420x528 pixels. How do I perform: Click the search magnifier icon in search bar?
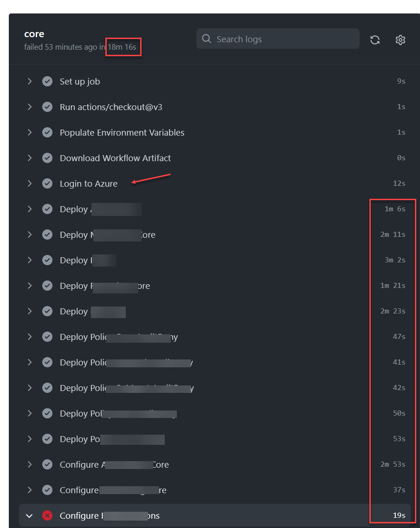pos(207,39)
